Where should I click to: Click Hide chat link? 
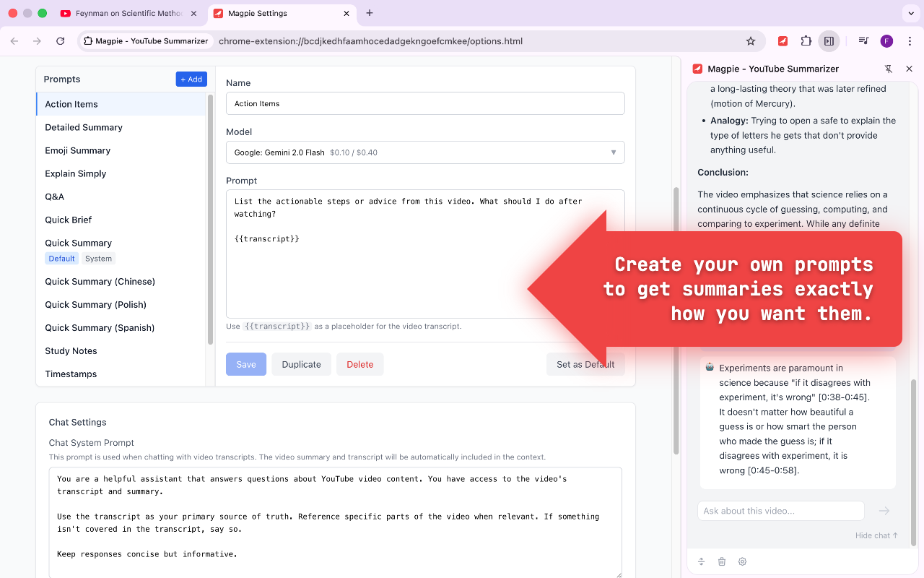(876, 535)
